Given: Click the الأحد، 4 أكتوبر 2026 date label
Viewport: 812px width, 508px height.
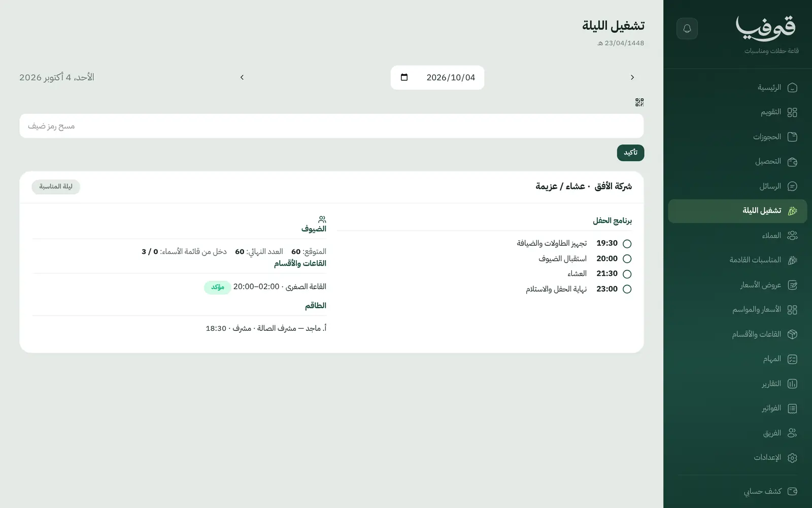Looking at the screenshot, I should [x=57, y=77].
